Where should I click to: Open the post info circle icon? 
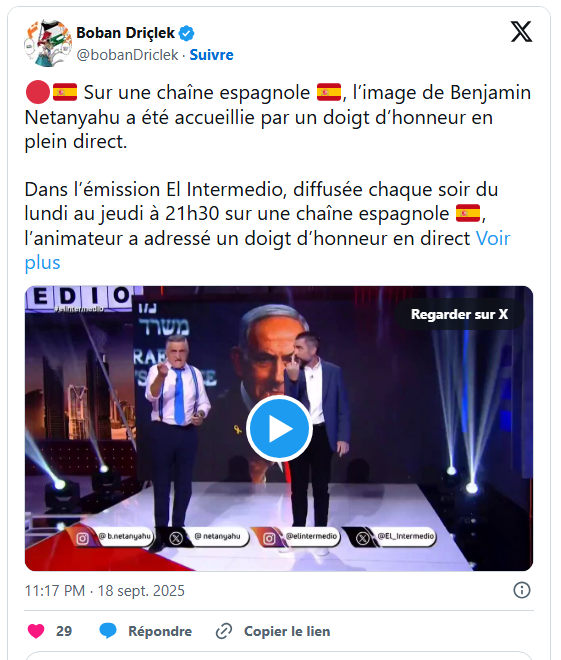coord(522,590)
